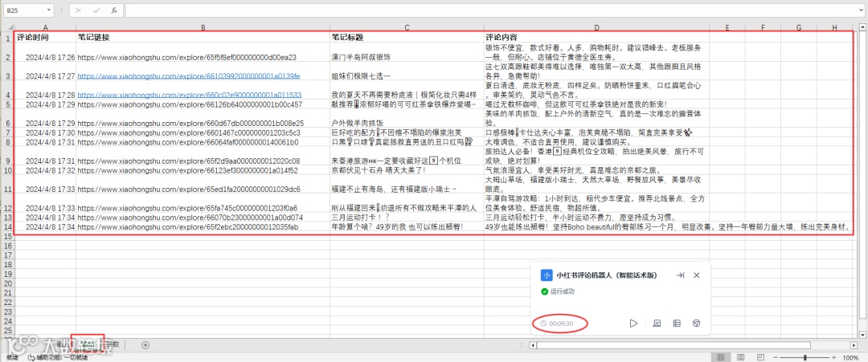The width and height of the screenshot is (868, 362).
Task: Click the vertical scrollbar down arrow
Action: pyautogui.click(x=863, y=335)
